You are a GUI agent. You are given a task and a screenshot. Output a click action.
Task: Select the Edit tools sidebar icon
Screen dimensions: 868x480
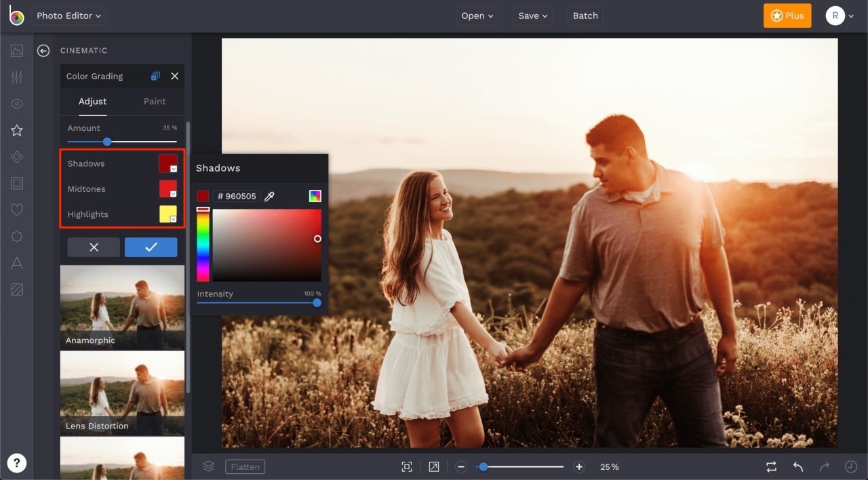point(16,77)
